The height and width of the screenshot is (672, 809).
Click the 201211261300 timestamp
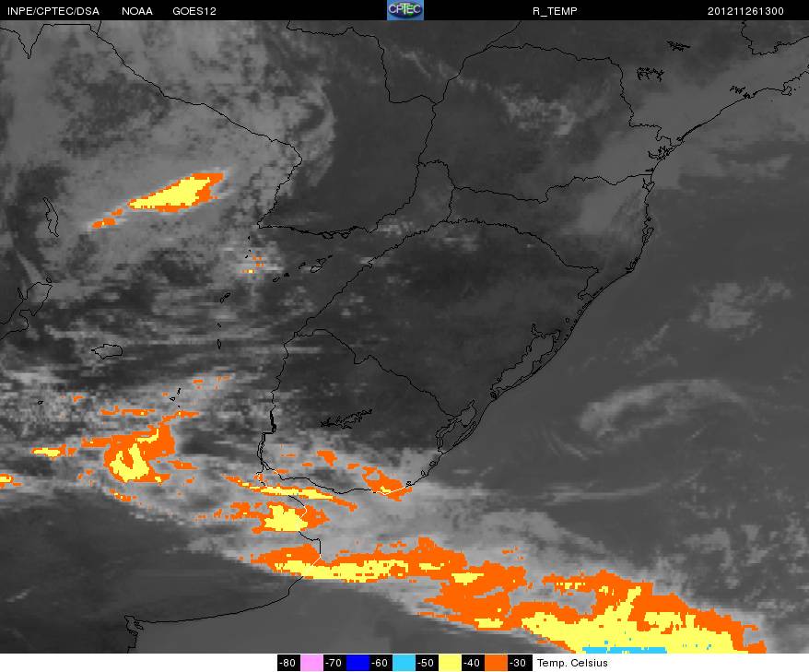(x=745, y=11)
